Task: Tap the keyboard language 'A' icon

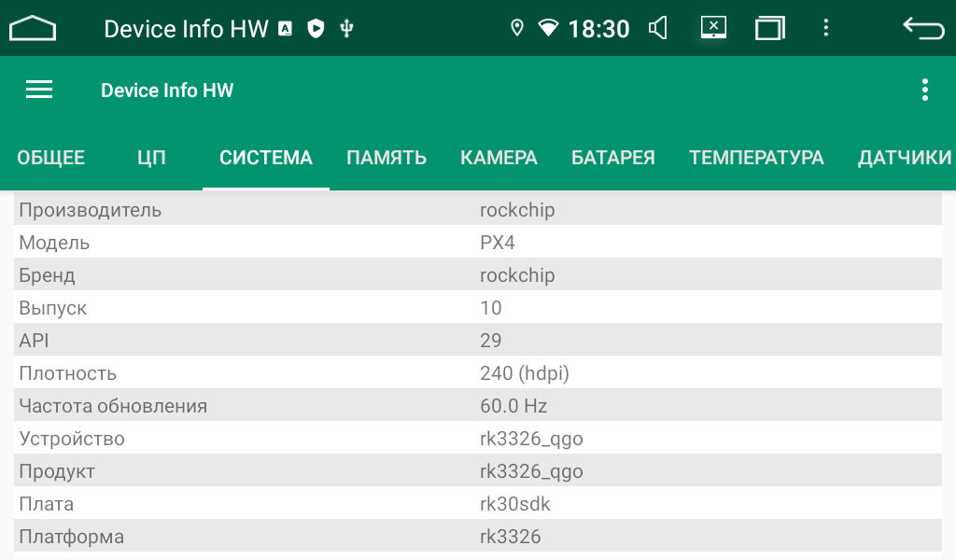Action: (285, 28)
